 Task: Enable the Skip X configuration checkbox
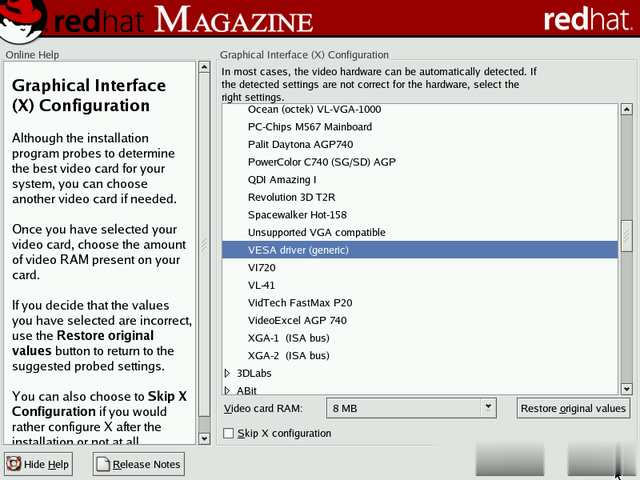pyautogui.click(x=229, y=433)
